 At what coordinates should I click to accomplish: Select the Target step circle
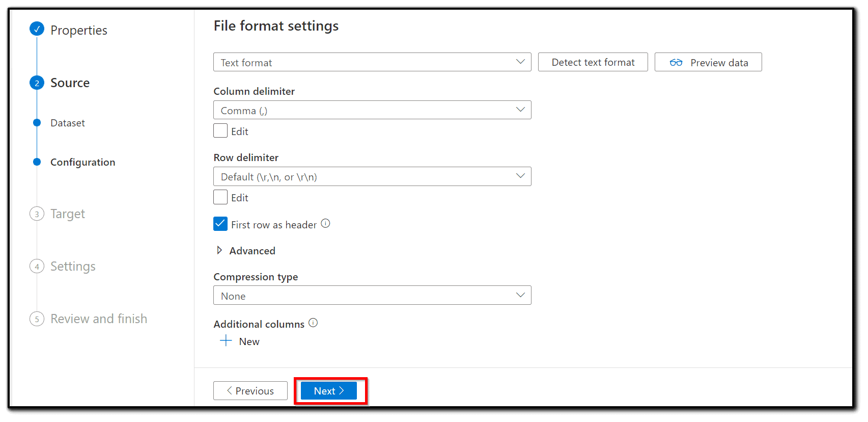click(37, 214)
